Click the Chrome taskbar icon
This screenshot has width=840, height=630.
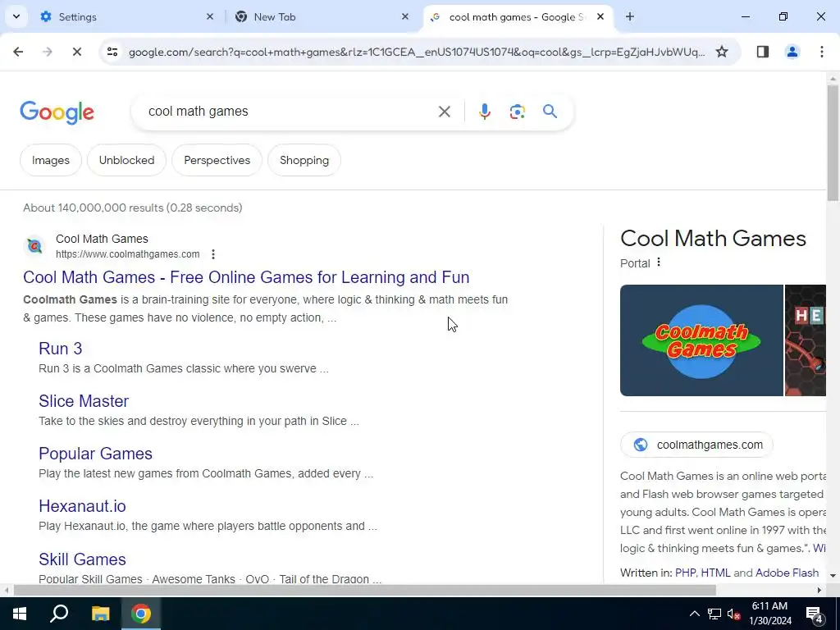coord(141,614)
